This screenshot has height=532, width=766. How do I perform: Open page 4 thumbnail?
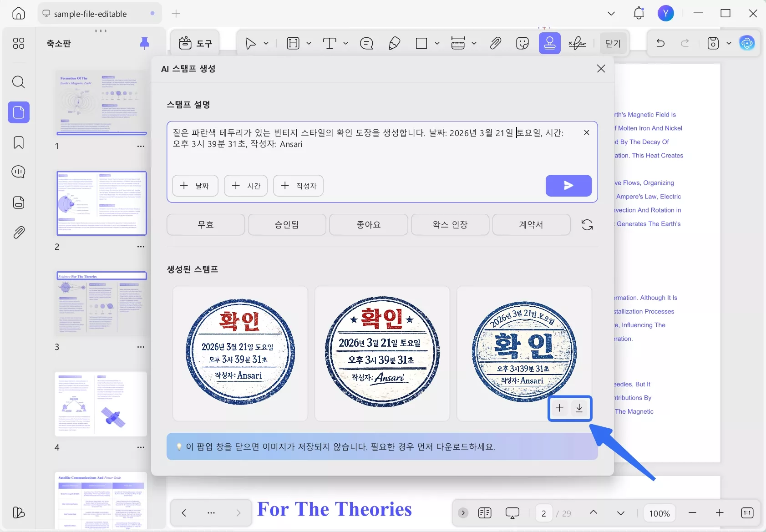pyautogui.click(x=101, y=404)
